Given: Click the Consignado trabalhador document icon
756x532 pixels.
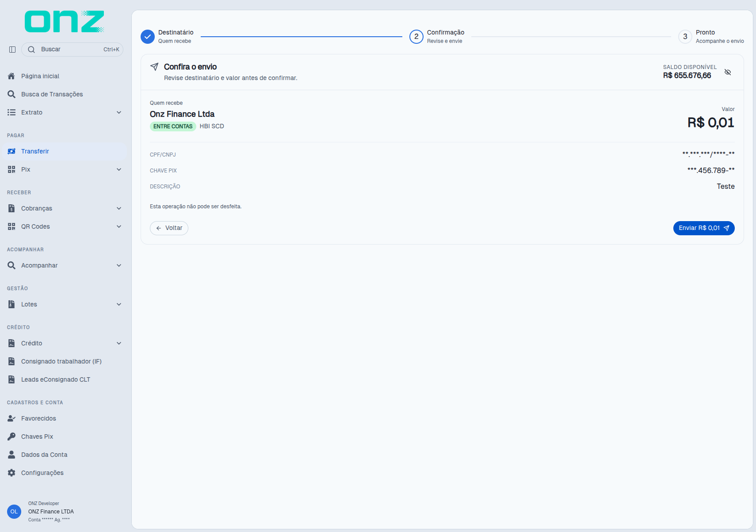Looking at the screenshot, I should 11,361.
